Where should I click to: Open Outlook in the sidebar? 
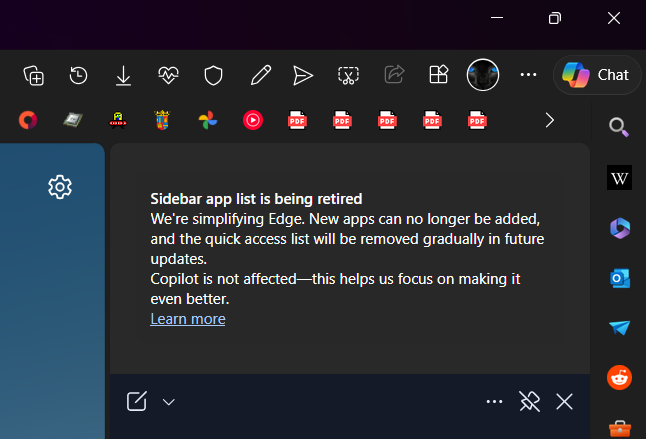[619, 278]
